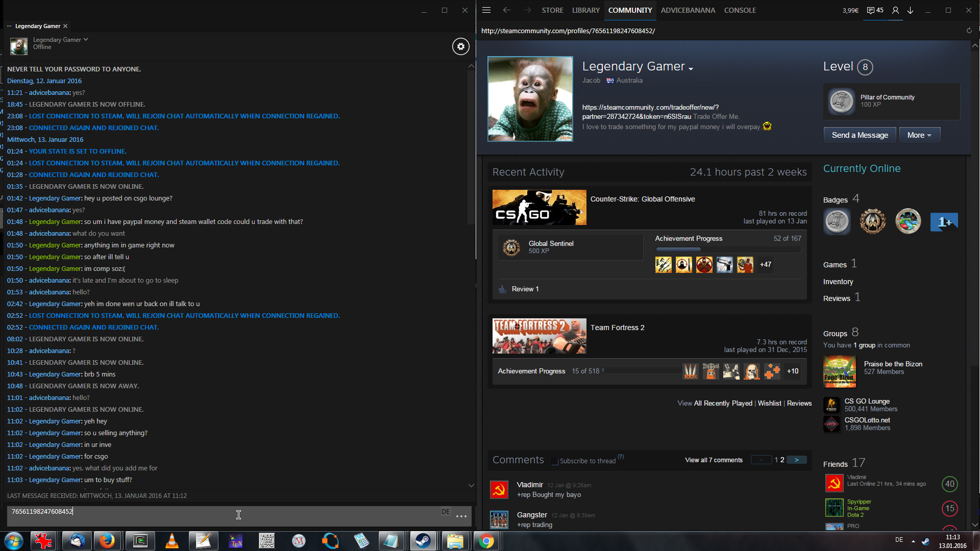Open the chat notifications icon showing 45
The height and width of the screenshot is (551, 980).
(875, 10)
